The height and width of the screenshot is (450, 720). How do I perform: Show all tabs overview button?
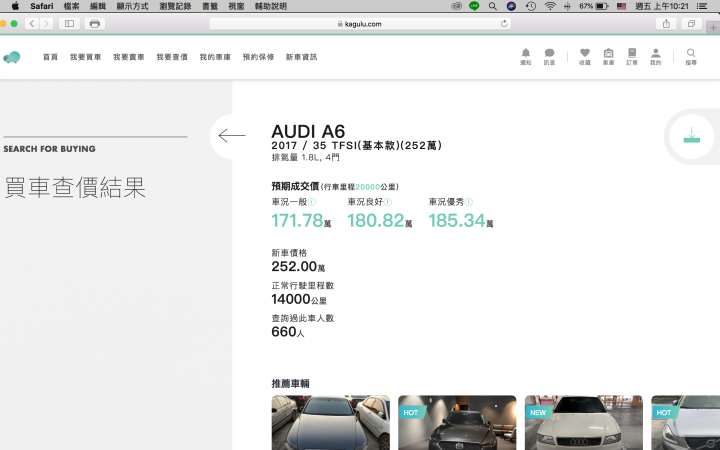point(691,23)
